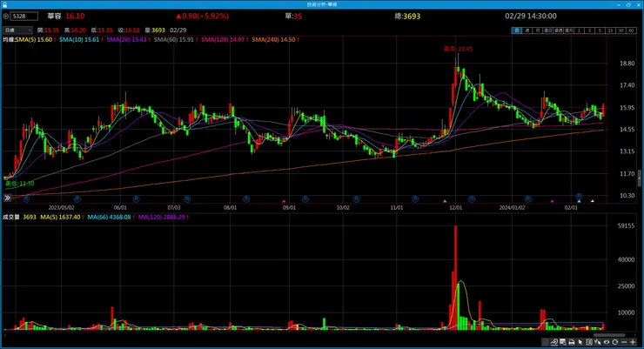644x349 pixels.
Task: Click the 成交量 volume panel label
Action: 11,218
